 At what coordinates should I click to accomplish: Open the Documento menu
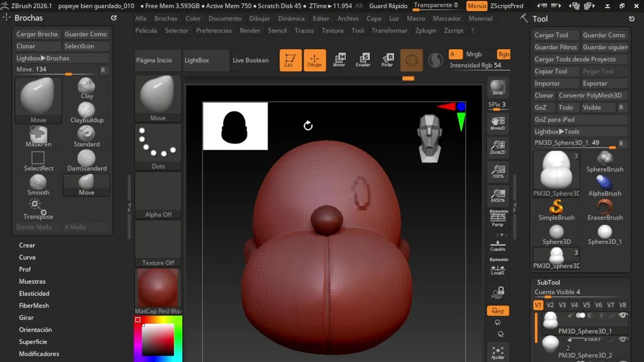pyautogui.click(x=225, y=19)
